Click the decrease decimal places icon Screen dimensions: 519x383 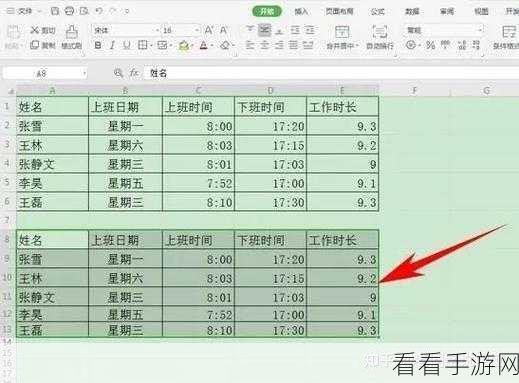476,45
